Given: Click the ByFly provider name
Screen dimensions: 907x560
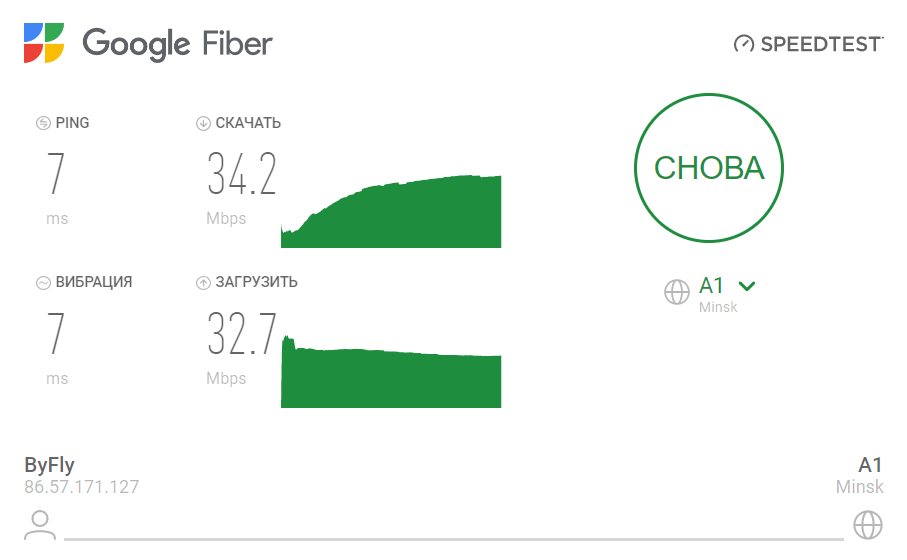Looking at the screenshot, I should click(x=49, y=465).
